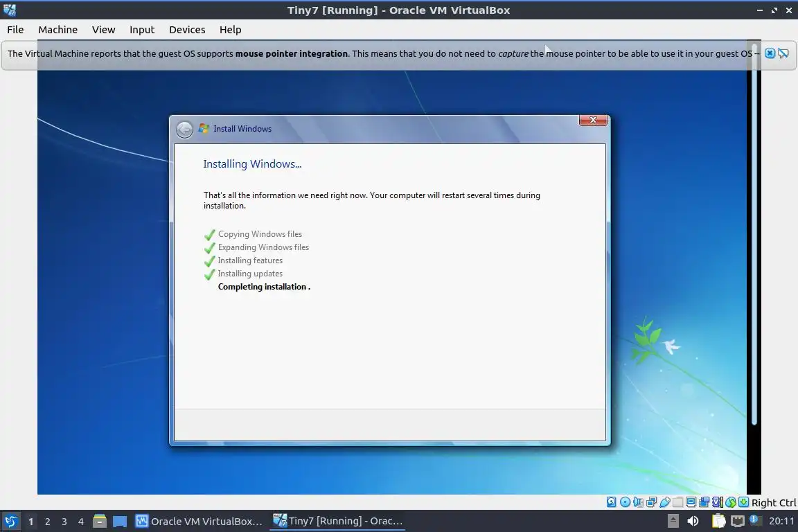Click 'Completing installation' step text
This screenshot has height=532, width=798.
click(x=264, y=287)
